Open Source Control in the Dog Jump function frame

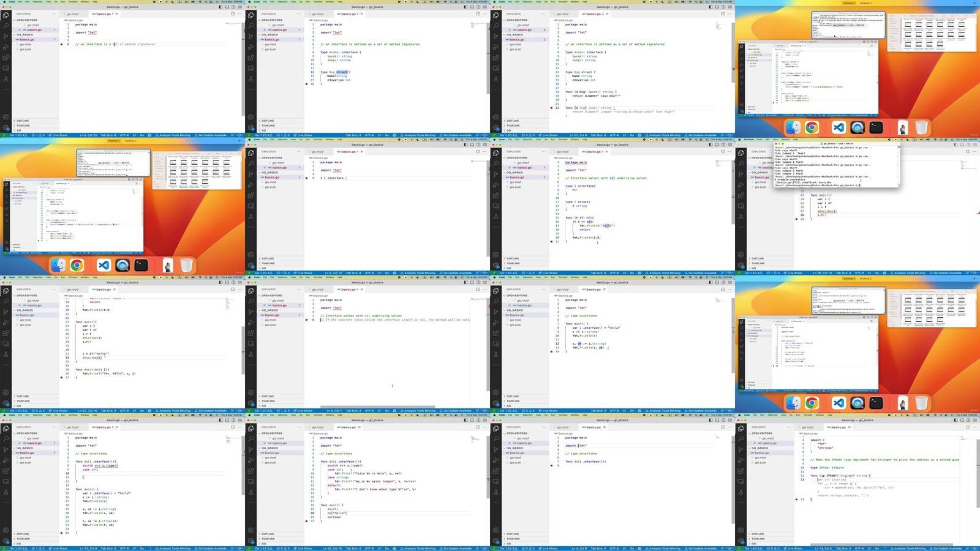click(496, 36)
